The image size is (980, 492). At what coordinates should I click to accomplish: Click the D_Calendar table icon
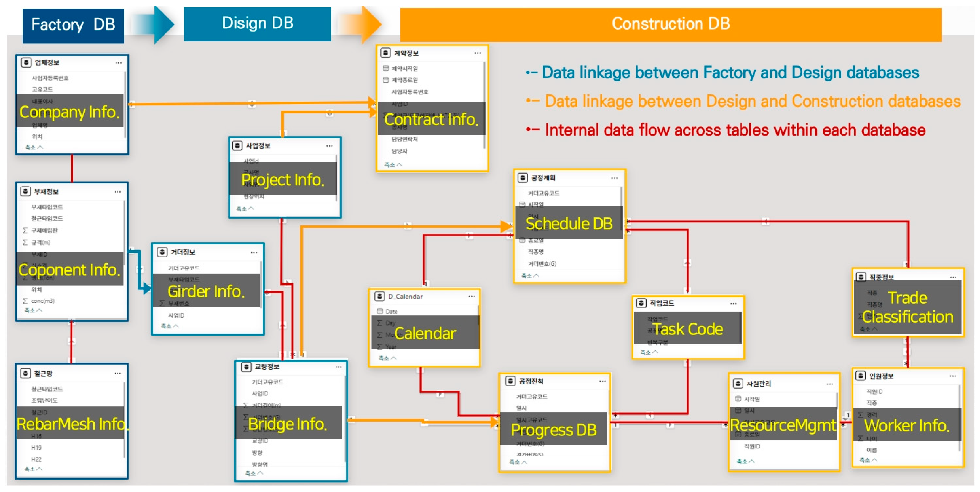click(x=379, y=296)
